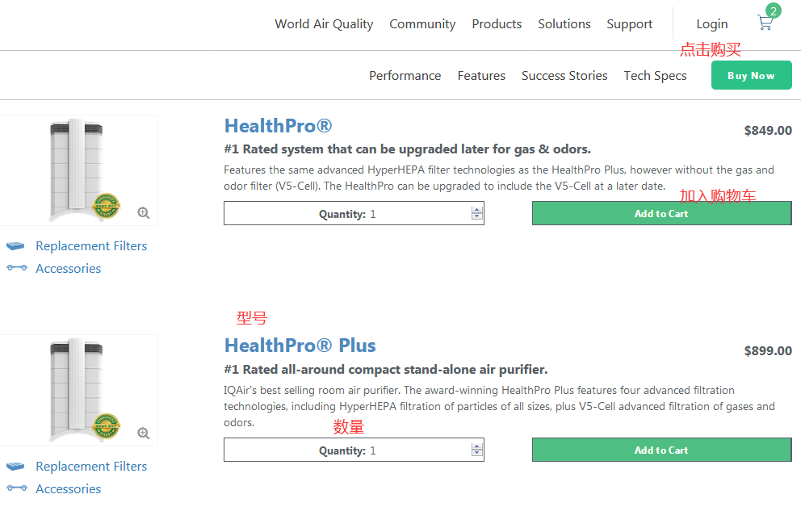Open the Login link

point(712,24)
